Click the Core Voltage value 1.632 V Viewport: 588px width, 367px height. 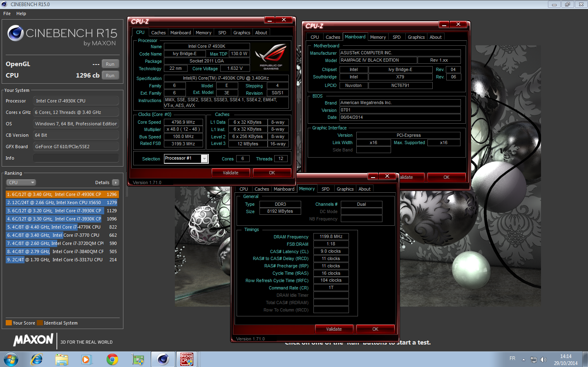(x=235, y=69)
